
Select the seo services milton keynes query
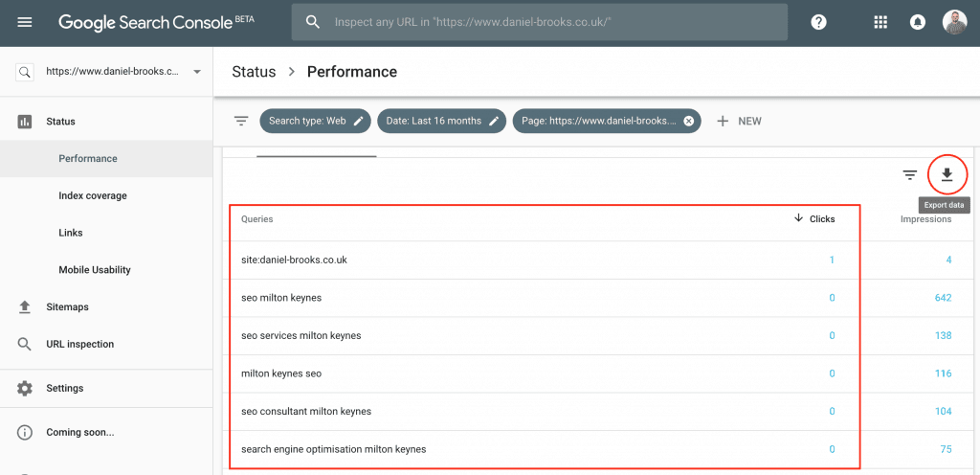(x=301, y=335)
